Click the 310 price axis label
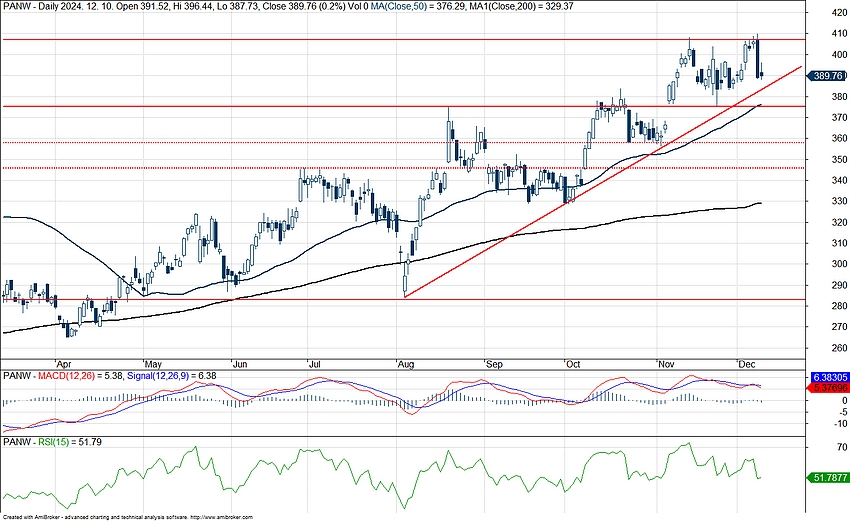 coord(839,243)
